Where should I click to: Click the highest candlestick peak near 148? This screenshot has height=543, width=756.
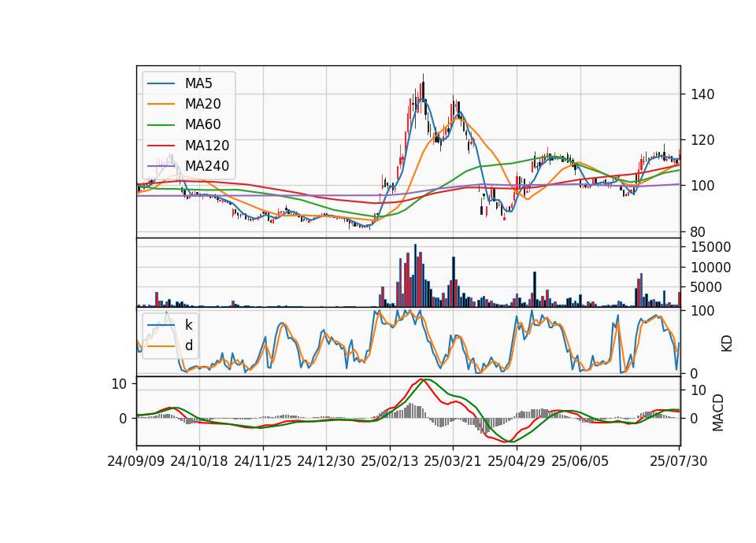(424, 87)
